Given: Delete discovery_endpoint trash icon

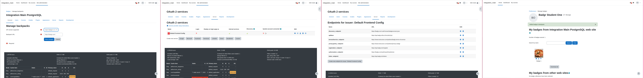Looking at the screenshot, I should click(x=463, y=31).
